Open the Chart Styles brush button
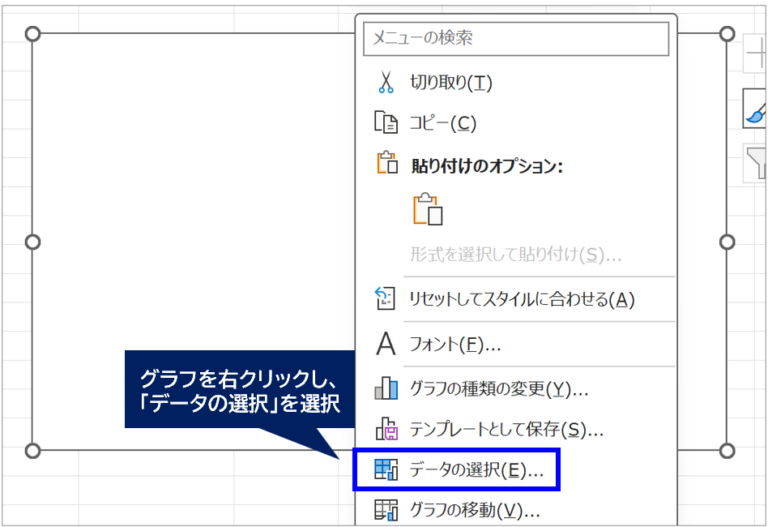The image size is (768, 527). click(756, 108)
